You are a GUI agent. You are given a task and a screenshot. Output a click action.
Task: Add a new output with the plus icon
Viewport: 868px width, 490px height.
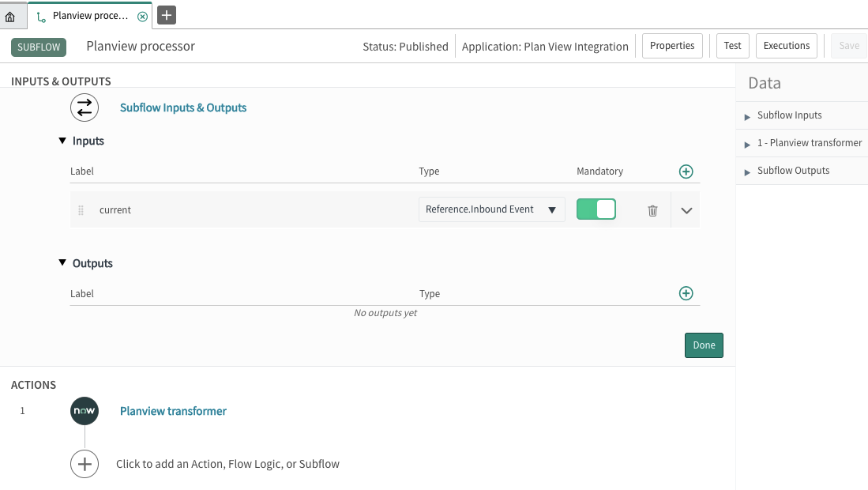686,293
